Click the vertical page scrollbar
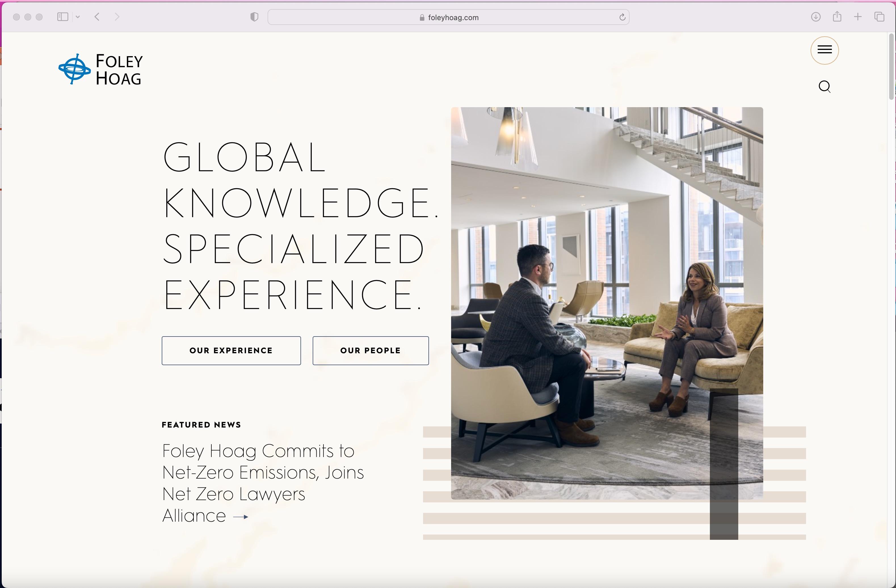896x588 pixels. 891,67
